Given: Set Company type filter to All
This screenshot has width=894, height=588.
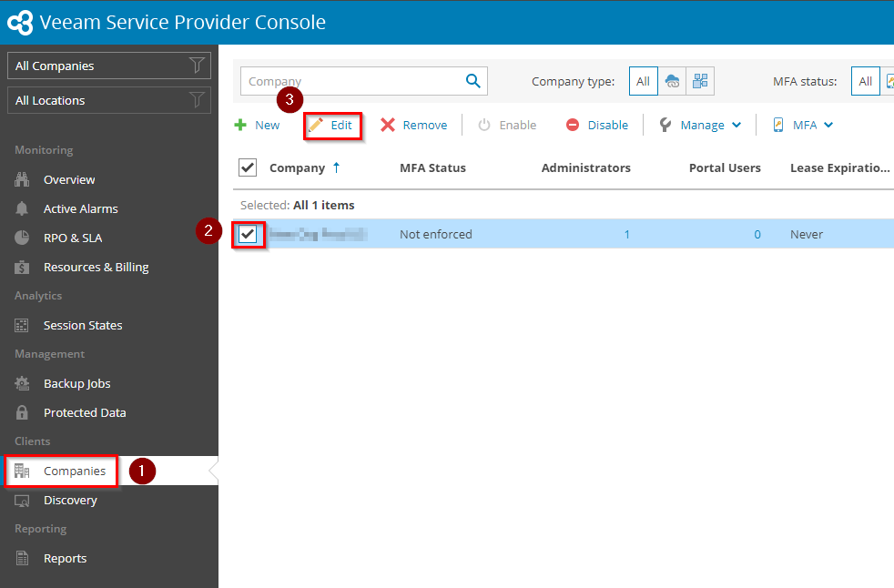Looking at the screenshot, I should click(x=643, y=81).
